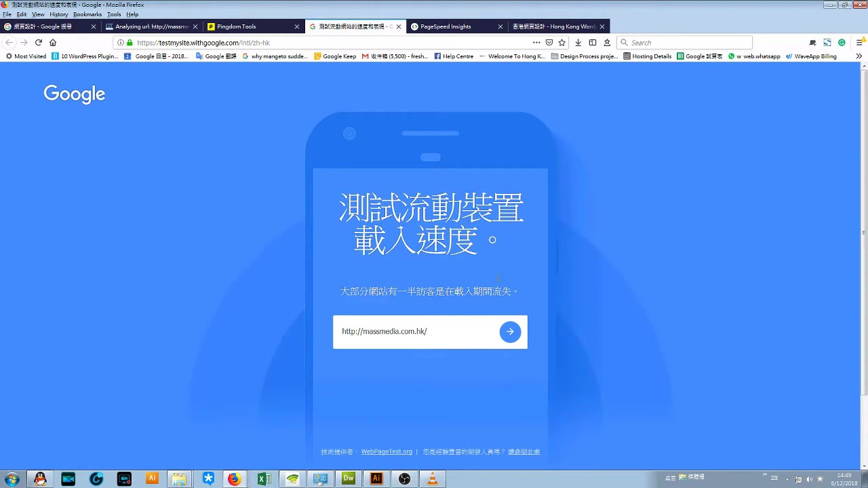Switch to the 網頁設計 Google 搜尋 tab
Viewport: 868px width, 488px height.
(51, 26)
